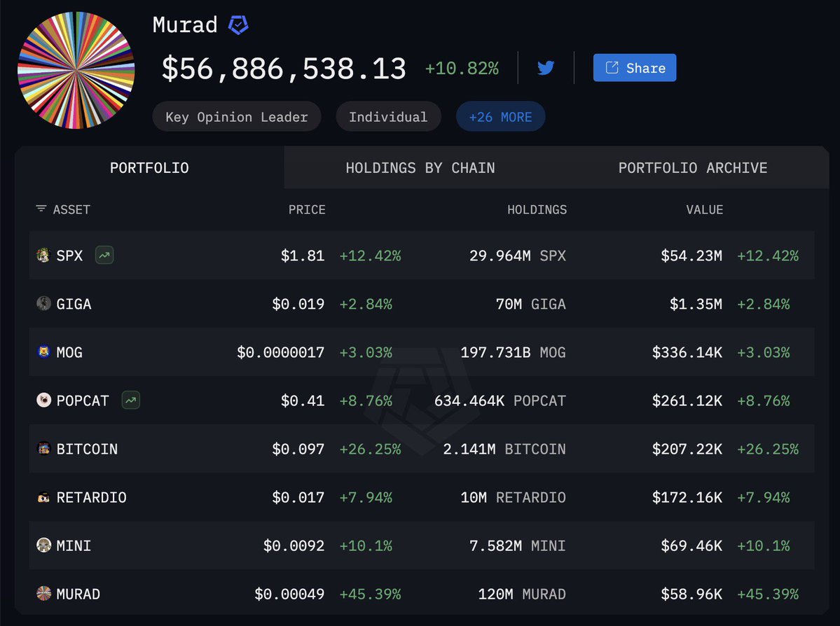Click the GIGA token icon
Viewport: 840px width, 626px height.
[43, 304]
